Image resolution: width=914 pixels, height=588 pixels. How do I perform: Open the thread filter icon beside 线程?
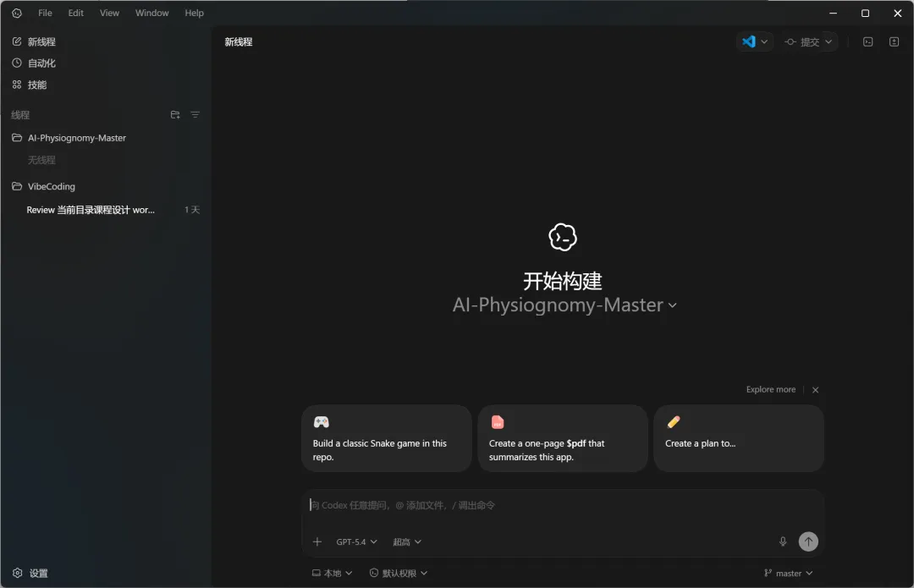click(x=195, y=114)
